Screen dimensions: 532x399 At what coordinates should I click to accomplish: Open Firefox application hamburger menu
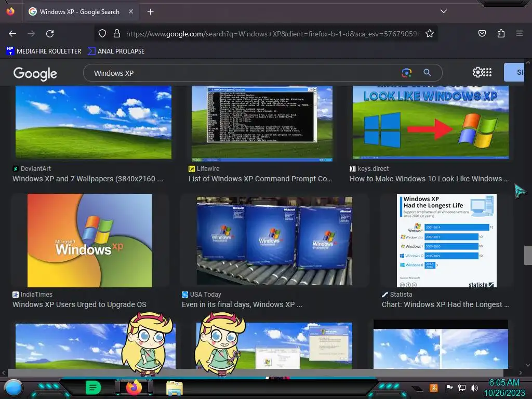click(x=519, y=33)
